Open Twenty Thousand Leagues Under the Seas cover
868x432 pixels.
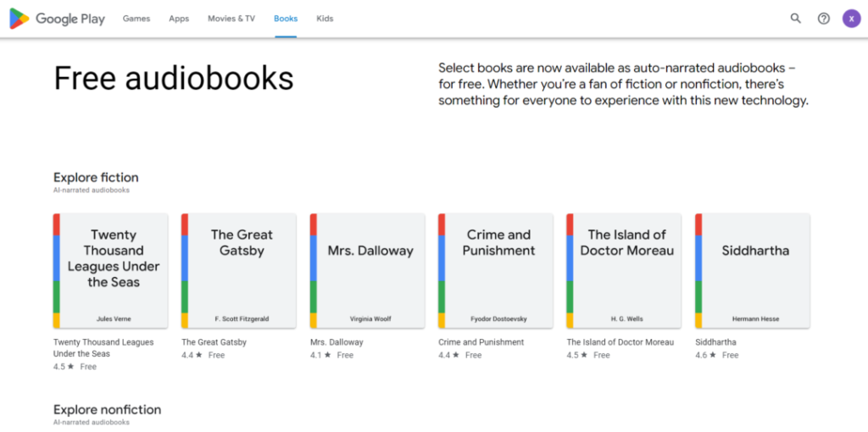(x=111, y=271)
